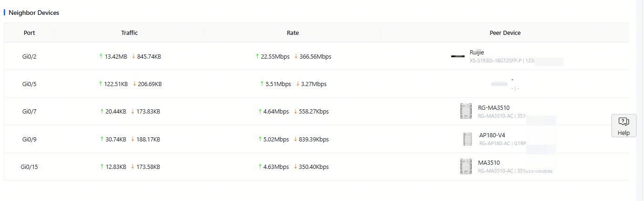Click the Neighbor Devices section heading
This screenshot has width=644, height=201.
point(34,13)
